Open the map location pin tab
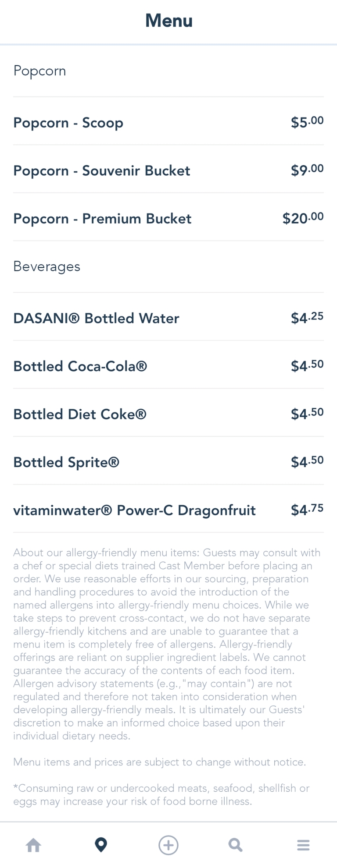This screenshot has height=868, width=337. [101, 845]
